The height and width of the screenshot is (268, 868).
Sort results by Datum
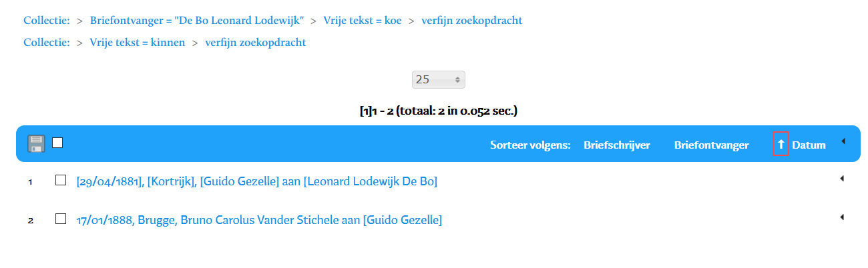coord(809,145)
